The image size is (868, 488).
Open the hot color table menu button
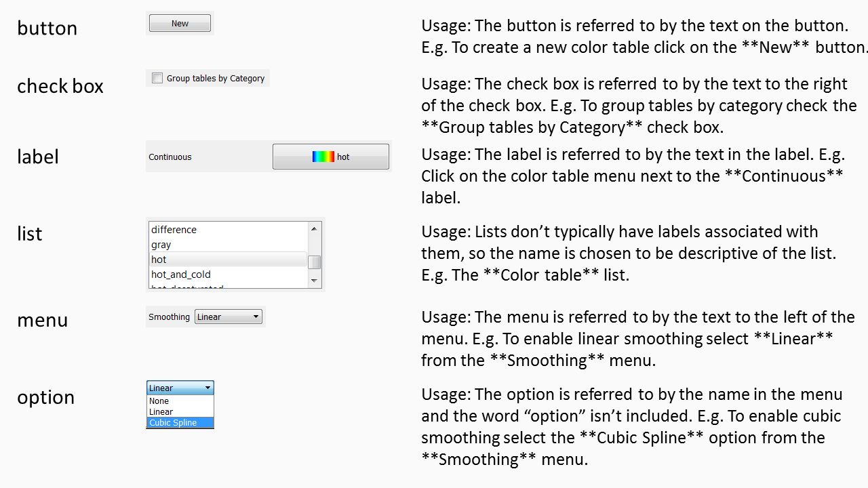coord(331,157)
